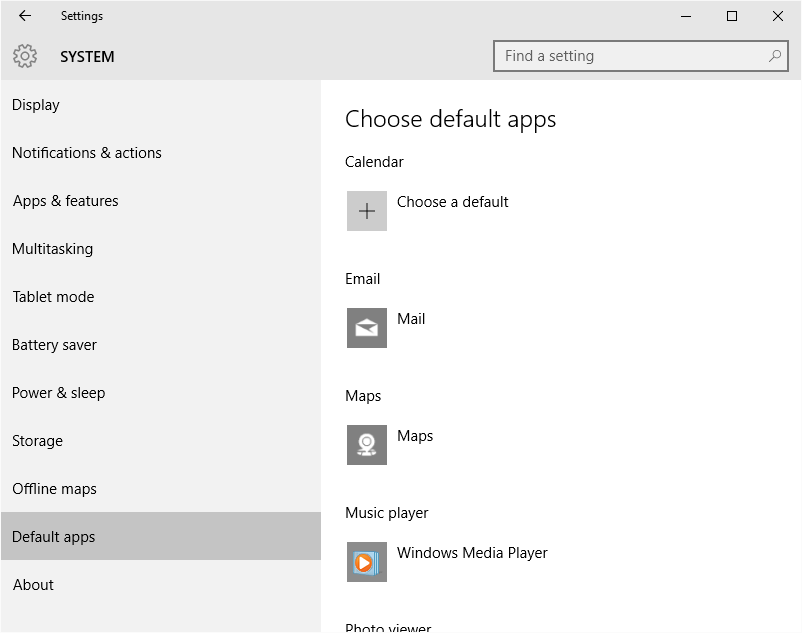Click the search magnifier icon
Screen dimensions: 802x633
pos(774,56)
